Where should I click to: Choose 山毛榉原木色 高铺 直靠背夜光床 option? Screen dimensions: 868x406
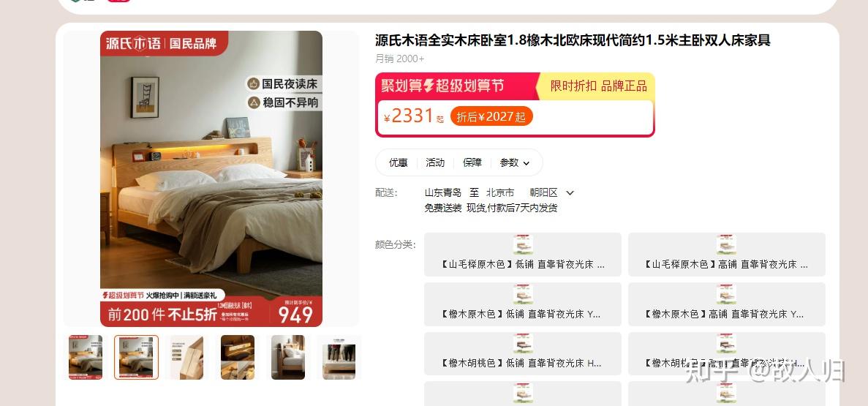coord(726,255)
